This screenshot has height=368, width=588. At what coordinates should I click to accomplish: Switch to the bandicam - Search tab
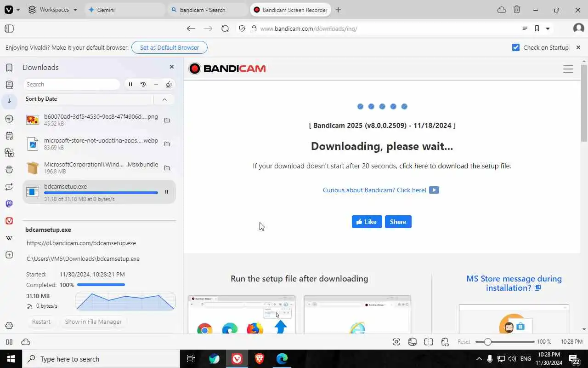(x=208, y=10)
